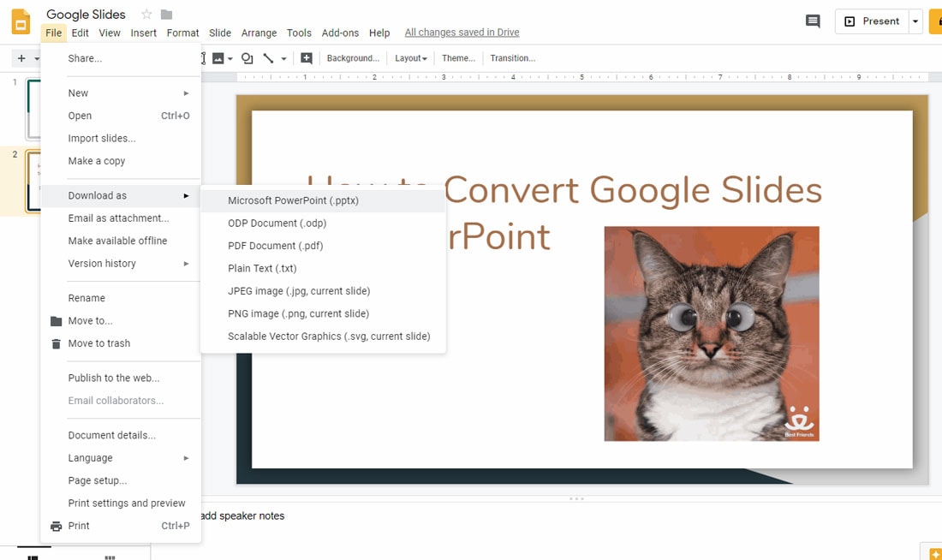Choose Print from the File menu
Viewport: 942px width, 560px height.
pos(121,526)
